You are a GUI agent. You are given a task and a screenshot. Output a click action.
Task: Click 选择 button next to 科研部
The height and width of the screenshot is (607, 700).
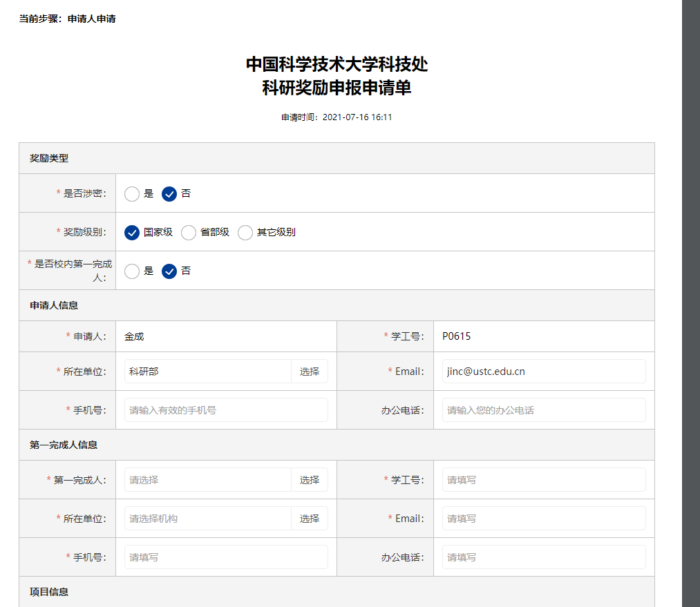pos(310,372)
